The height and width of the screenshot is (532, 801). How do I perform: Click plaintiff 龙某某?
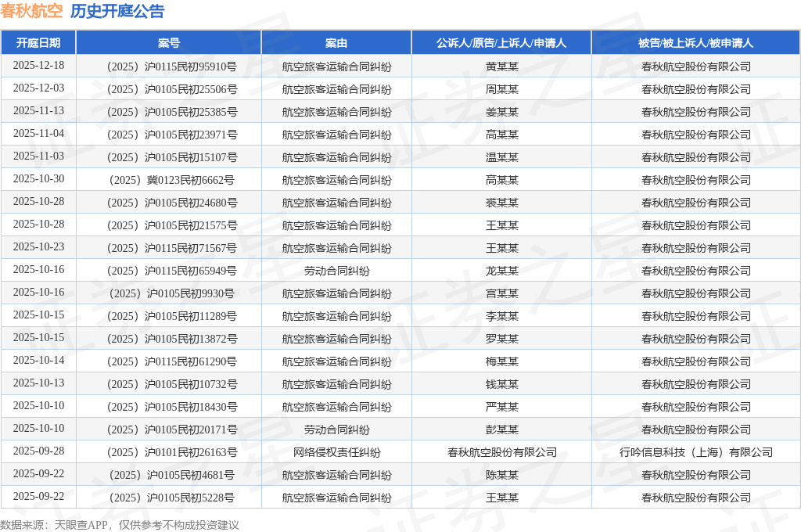(501, 271)
